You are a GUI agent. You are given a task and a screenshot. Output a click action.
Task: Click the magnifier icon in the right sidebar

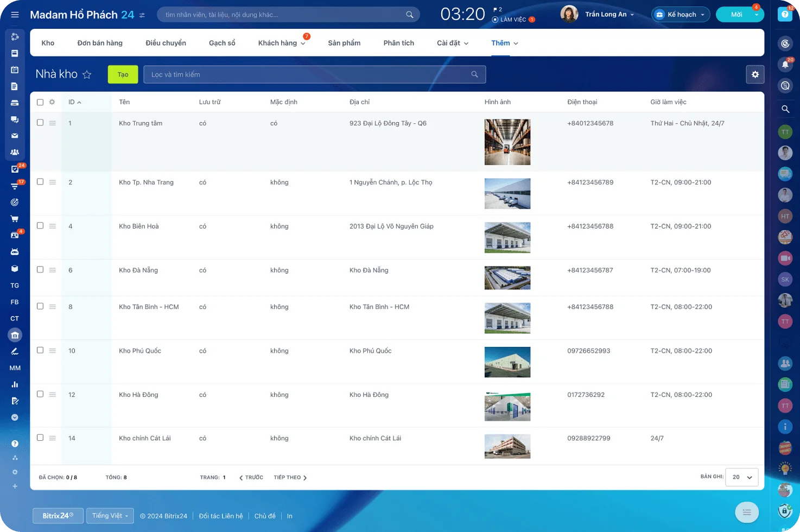pos(785,109)
